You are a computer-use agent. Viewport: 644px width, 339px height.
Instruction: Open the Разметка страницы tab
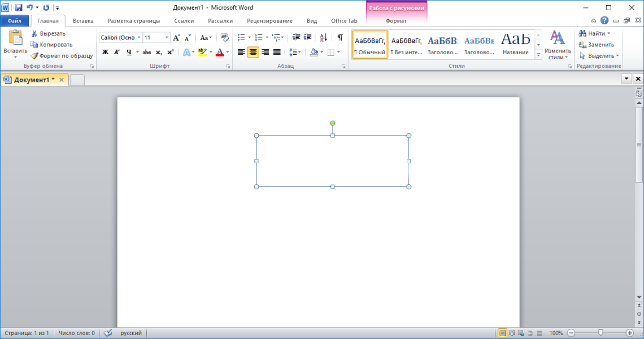point(133,21)
